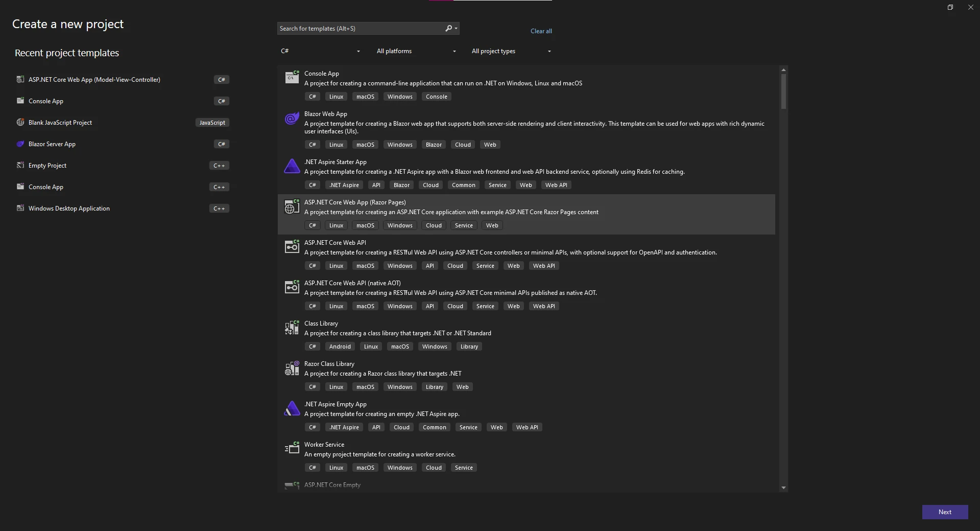
Task: Click the Console tag under Console App
Action: (x=436, y=97)
